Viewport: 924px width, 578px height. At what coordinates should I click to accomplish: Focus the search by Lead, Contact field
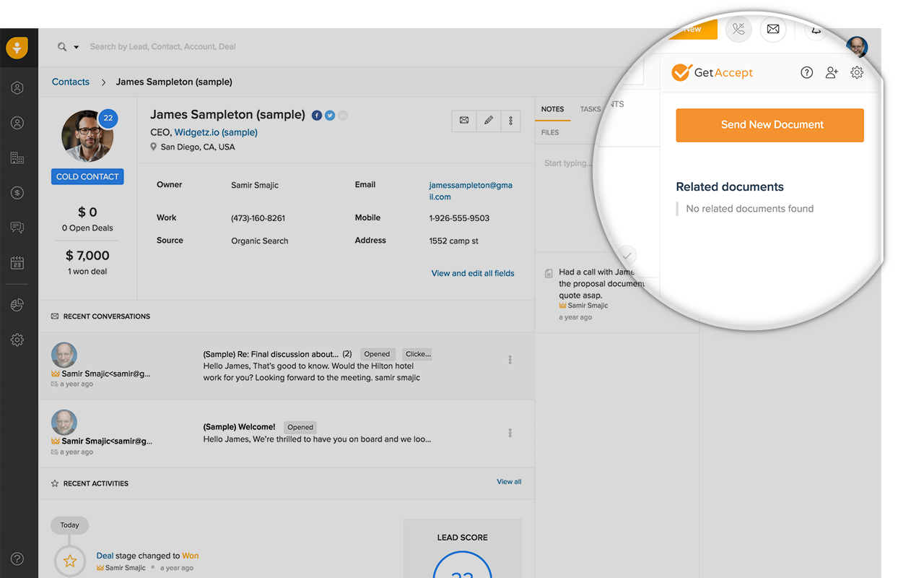[x=162, y=47]
